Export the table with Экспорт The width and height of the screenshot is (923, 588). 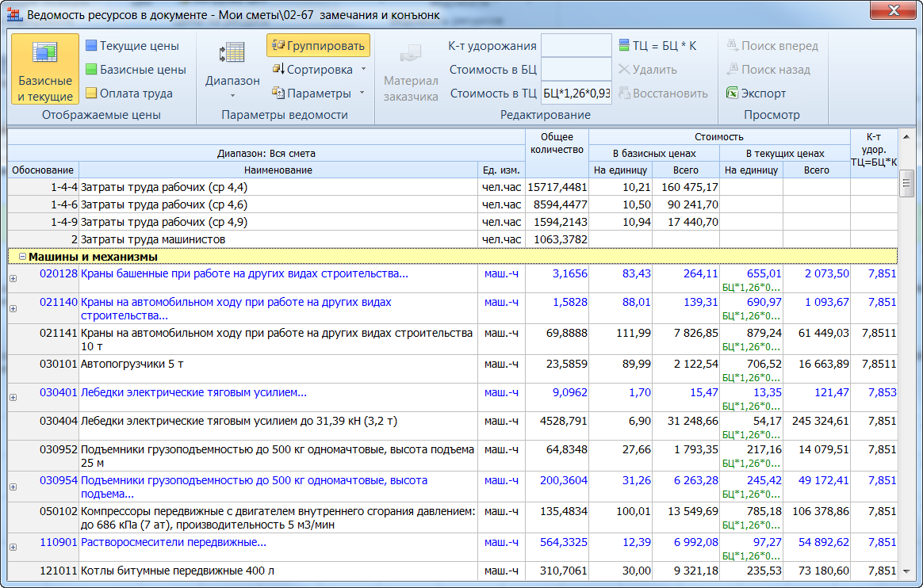pyautogui.click(x=756, y=94)
